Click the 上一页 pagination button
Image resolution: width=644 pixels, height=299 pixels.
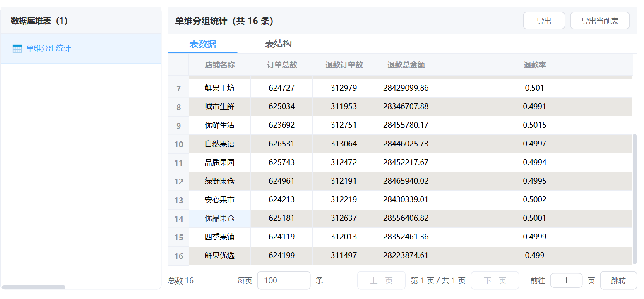(381, 280)
